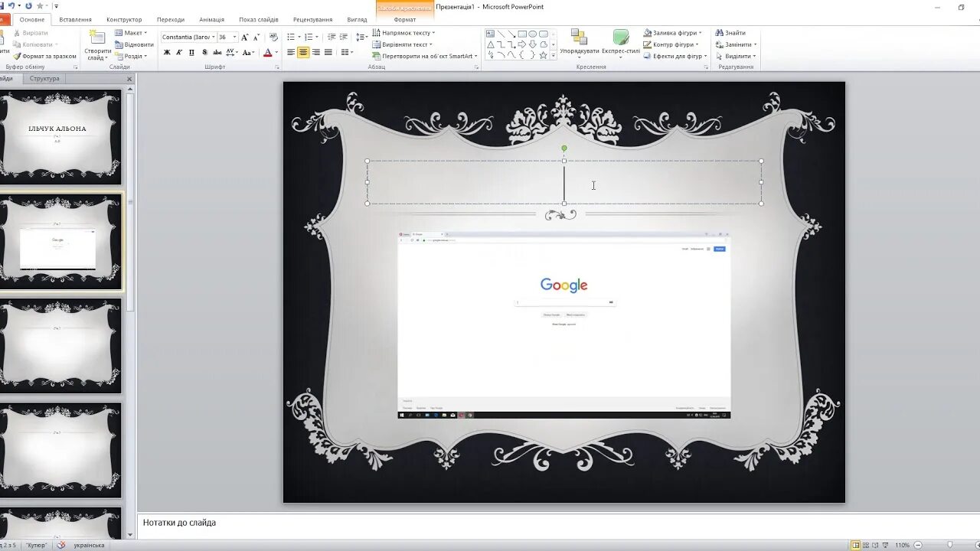
Task: Switch to Вставлення ribbon tab
Action: point(75,19)
